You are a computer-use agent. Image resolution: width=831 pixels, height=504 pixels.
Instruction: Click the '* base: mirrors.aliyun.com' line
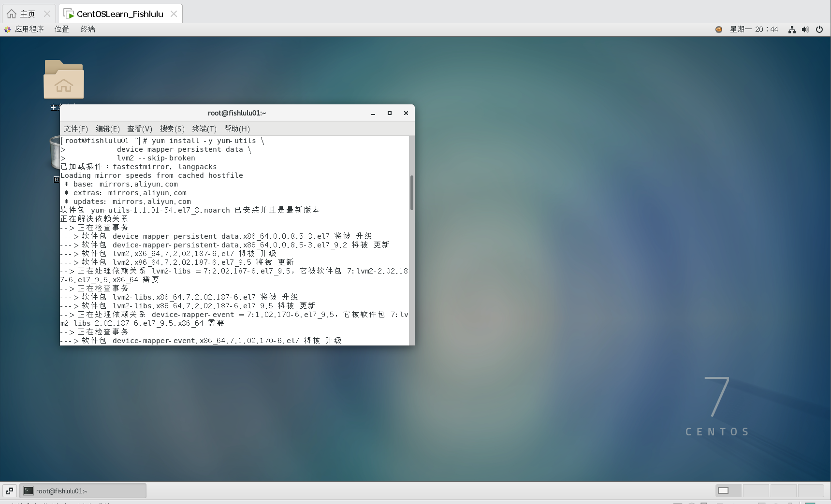click(x=121, y=184)
